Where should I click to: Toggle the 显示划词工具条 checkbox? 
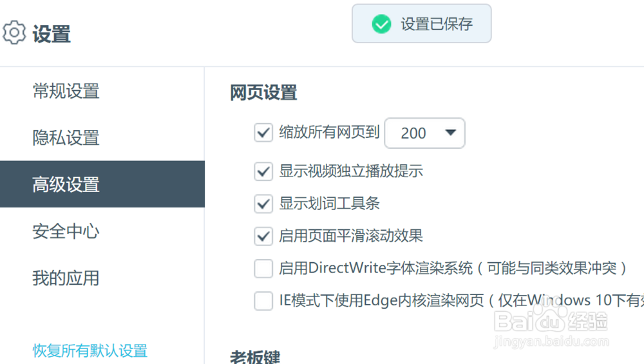point(263,204)
